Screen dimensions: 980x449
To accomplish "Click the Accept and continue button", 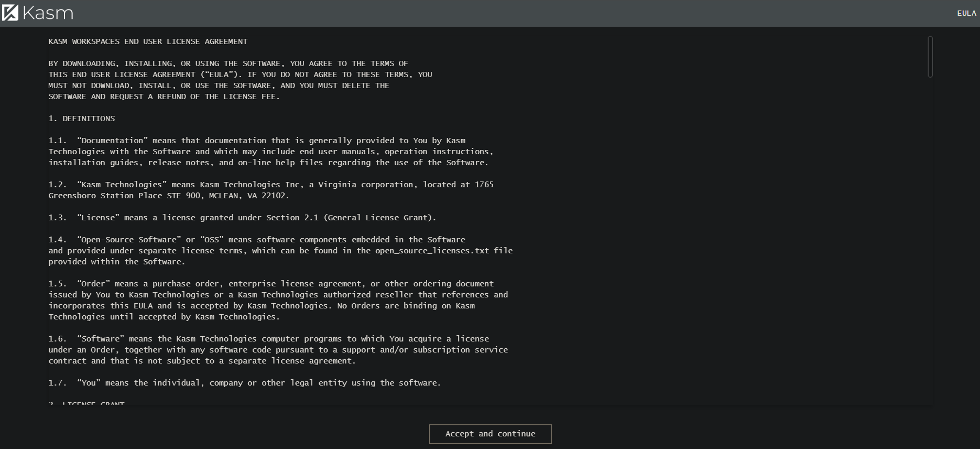I will 490,434.
